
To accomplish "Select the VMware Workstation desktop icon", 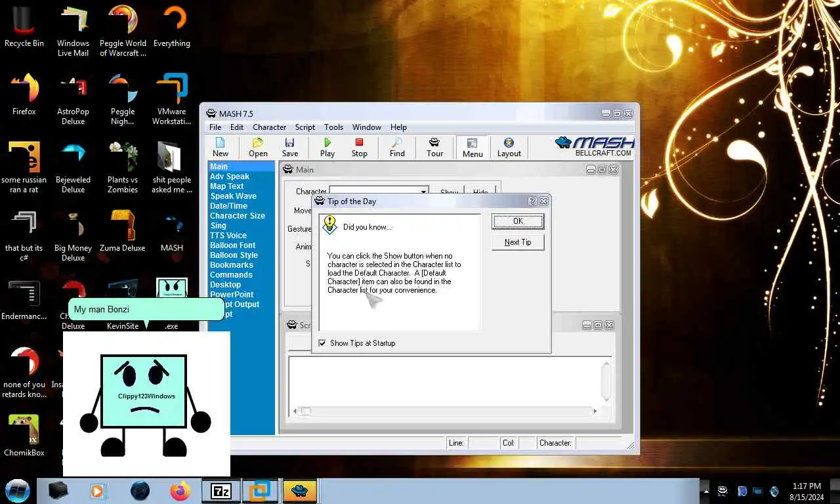I will (172, 98).
